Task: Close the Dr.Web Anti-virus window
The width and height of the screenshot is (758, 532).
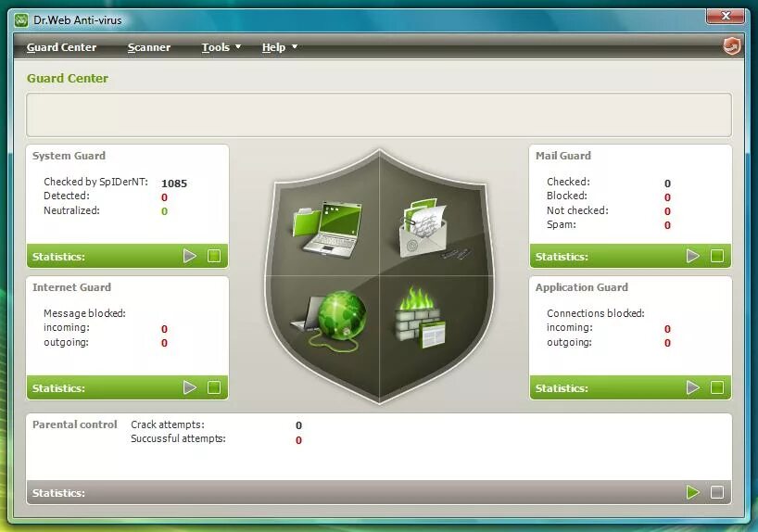Action: [726, 16]
